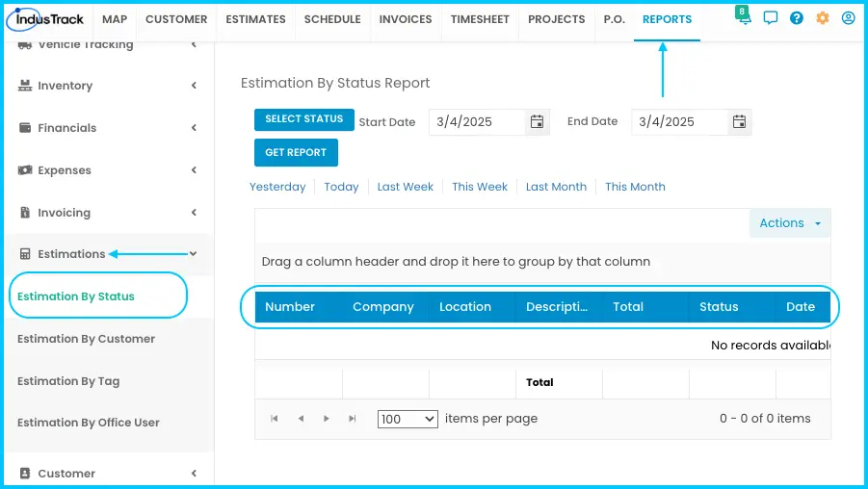Select the Today date shortcut
This screenshot has width=868, height=489.
[341, 187]
